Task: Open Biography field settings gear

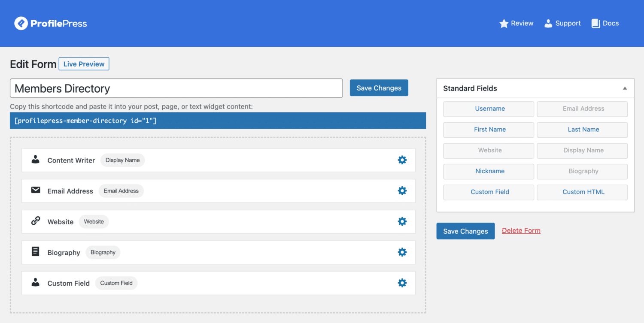Action: point(402,252)
